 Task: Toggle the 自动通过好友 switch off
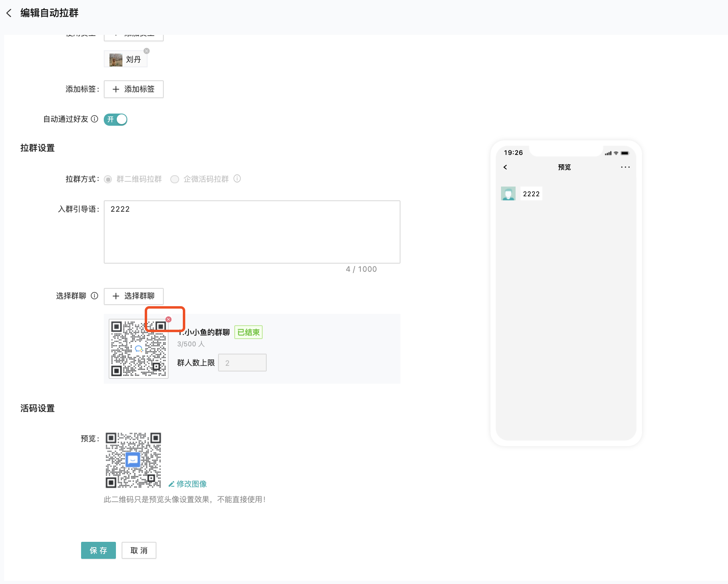(x=116, y=119)
